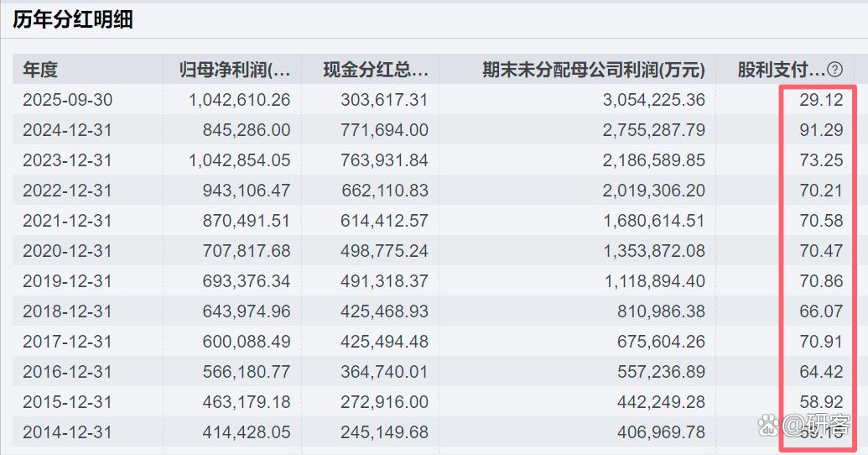Click the 历年分红明细 section title
868x455 pixels.
pos(73,19)
